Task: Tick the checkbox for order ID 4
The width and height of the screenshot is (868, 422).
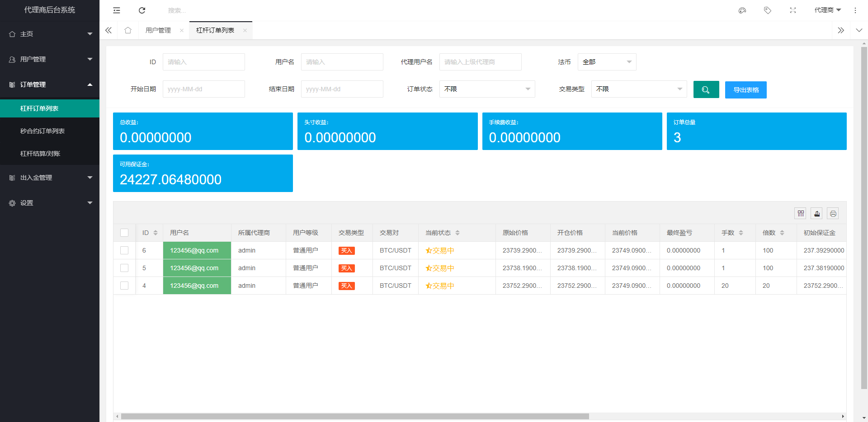Action: click(124, 286)
